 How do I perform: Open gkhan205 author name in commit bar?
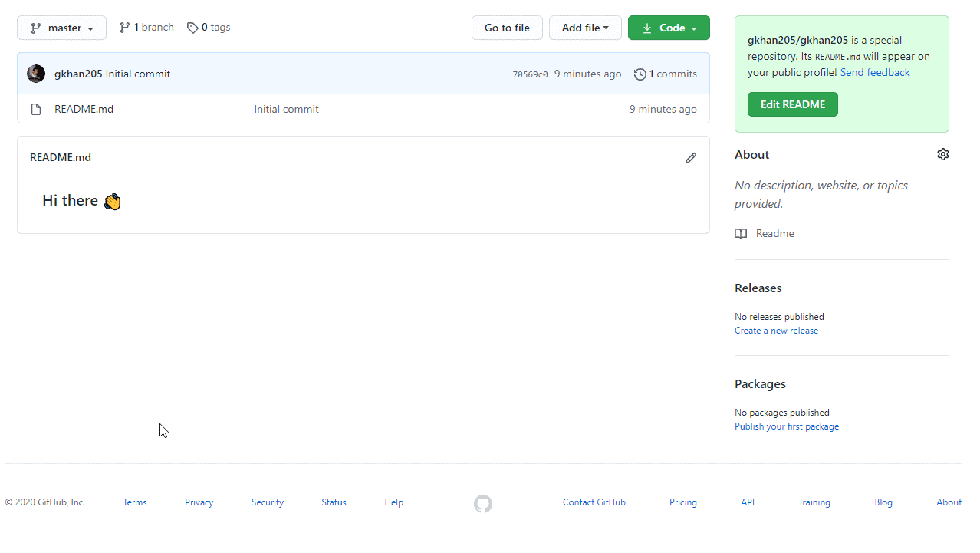[x=78, y=74]
